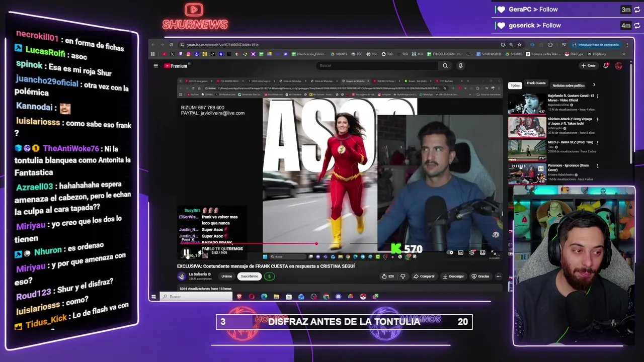The image size is (644, 362).
Task: Toggle subtitles button in video player
Action: point(460,252)
